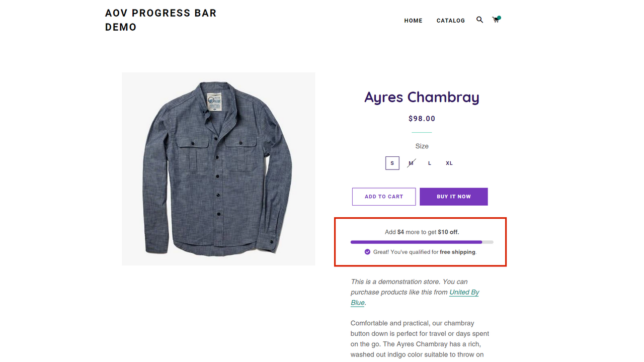The height and width of the screenshot is (362, 644).
Task: Click the free shipping qualified message
Action: click(x=425, y=252)
